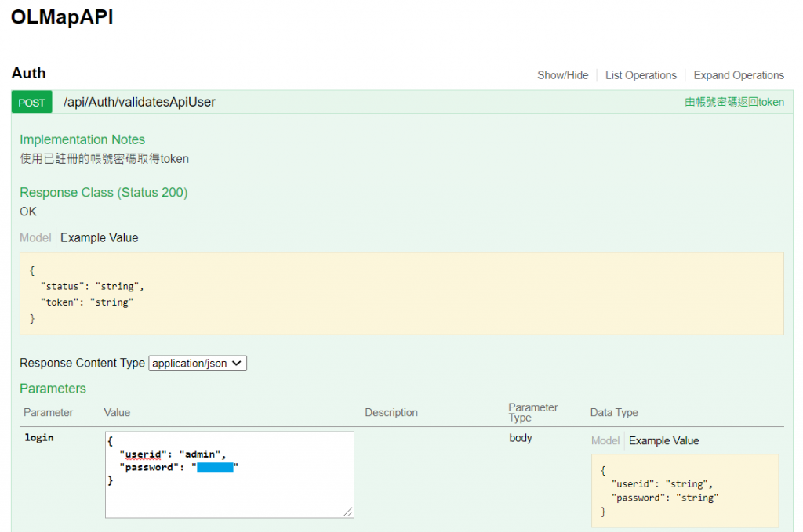Switch to Model tab under Response Class
This screenshot has height=532, width=803.
pos(35,237)
